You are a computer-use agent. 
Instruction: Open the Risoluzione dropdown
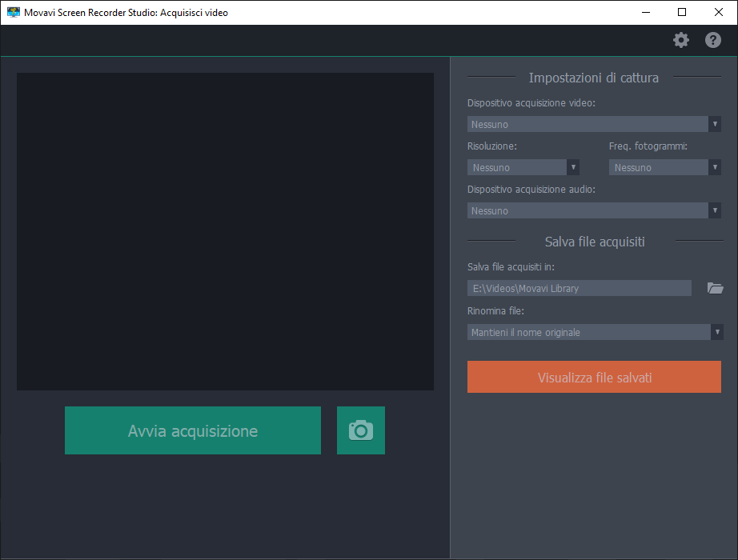523,167
